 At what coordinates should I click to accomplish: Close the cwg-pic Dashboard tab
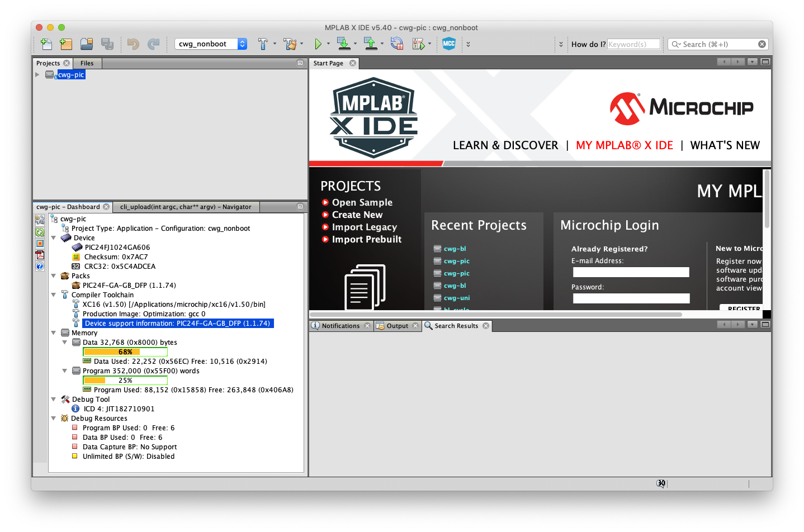(106, 207)
